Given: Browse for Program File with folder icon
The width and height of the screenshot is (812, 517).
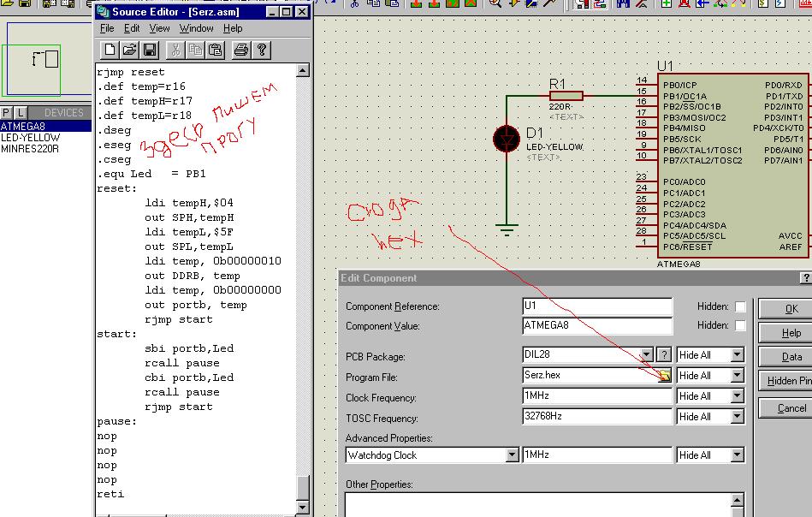Looking at the screenshot, I should (x=664, y=376).
